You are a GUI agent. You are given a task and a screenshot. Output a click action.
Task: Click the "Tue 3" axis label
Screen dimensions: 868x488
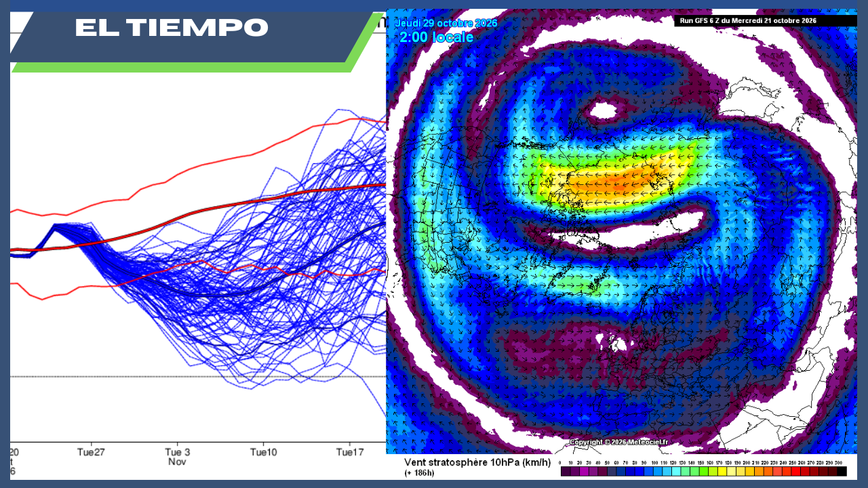(x=178, y=452)
